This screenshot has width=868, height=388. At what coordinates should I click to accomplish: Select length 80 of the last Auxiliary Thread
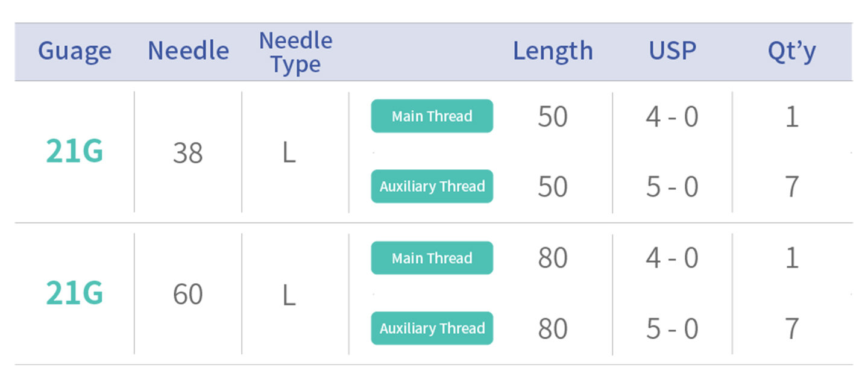point(553,328)
